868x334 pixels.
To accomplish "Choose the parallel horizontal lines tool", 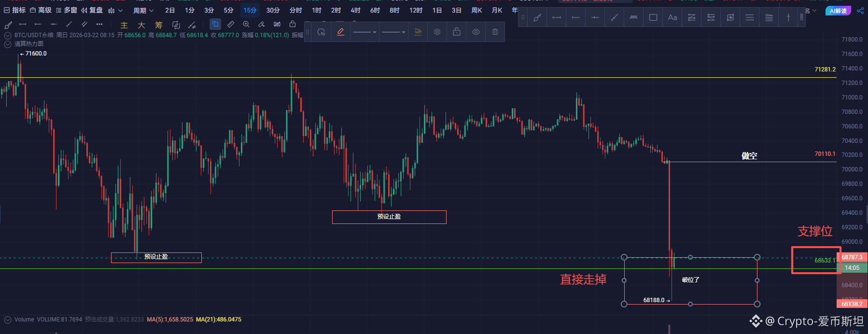I will 750,17.
